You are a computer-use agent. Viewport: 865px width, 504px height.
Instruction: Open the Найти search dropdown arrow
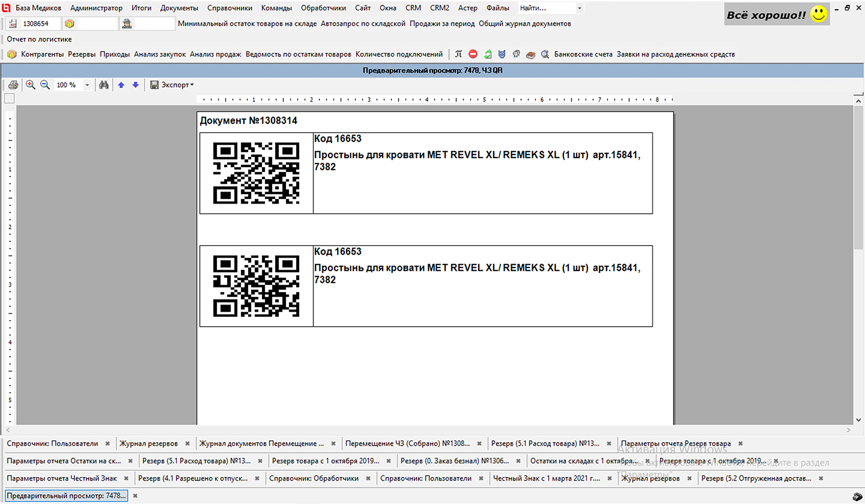tap(579, 8)
